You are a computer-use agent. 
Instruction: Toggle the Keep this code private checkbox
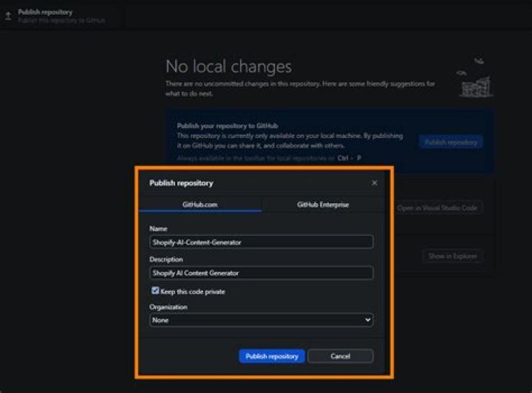coord(155,290)
